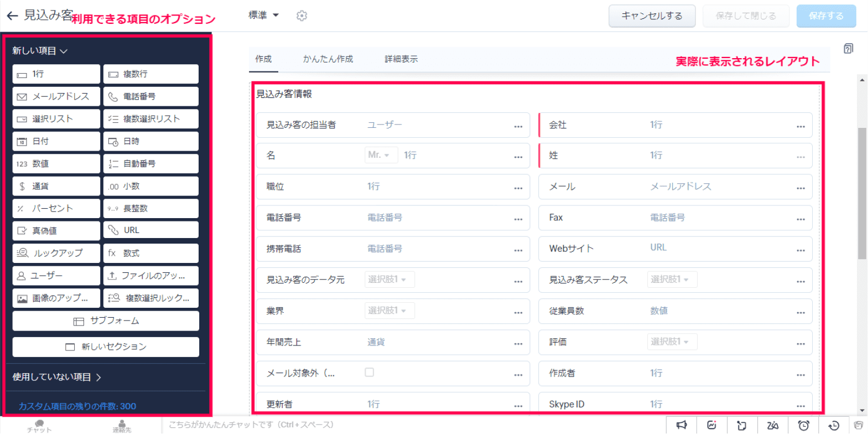Add a 画像のアップロード field
Viewport: 868px width, 434px height.
56,298
